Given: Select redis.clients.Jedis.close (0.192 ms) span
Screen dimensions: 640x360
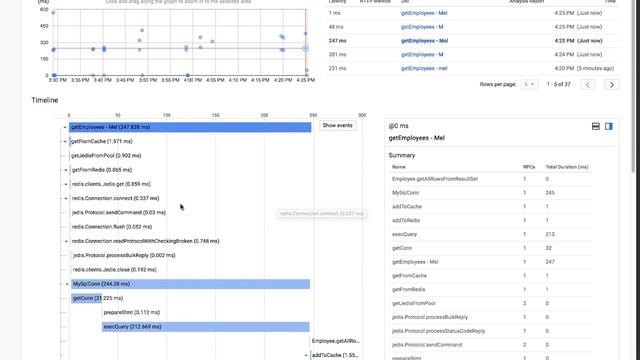Looking at the screenshot, I should pos(115,270).
